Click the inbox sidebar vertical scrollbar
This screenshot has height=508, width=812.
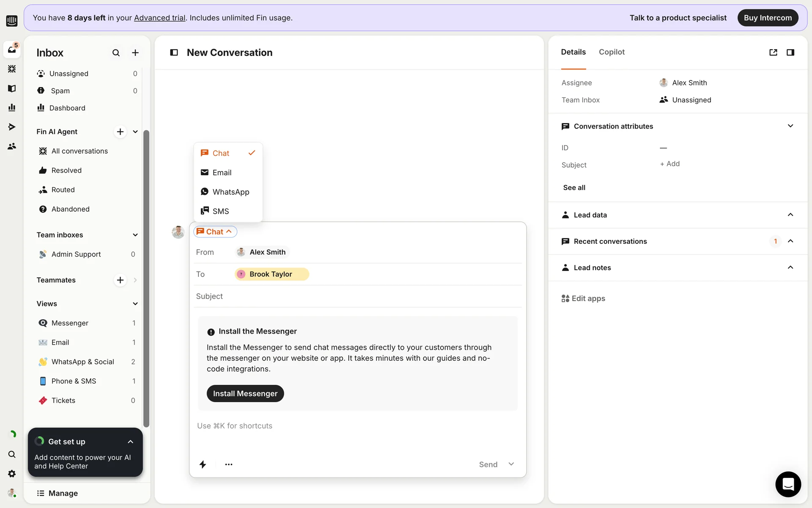click(x=146, y=279)
